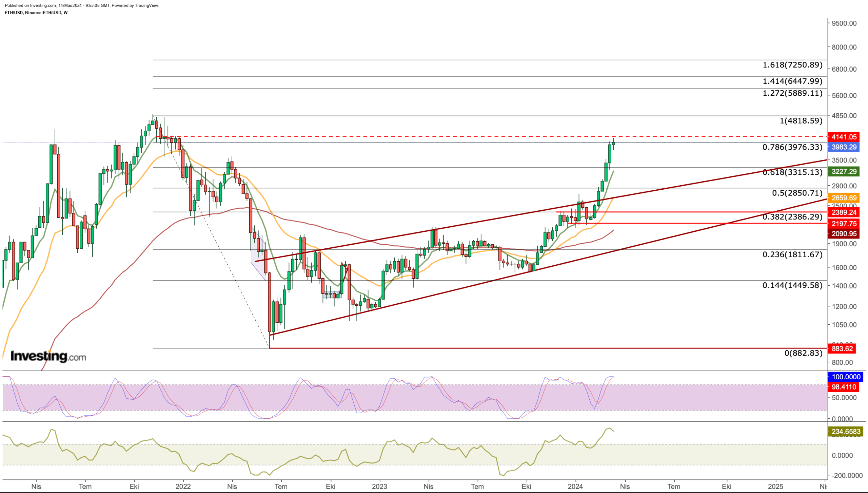The width and height of the screenshot is (868, 493).
Task: Click the 50.0000 stochastic axis tick
Action: coord(844,398)
